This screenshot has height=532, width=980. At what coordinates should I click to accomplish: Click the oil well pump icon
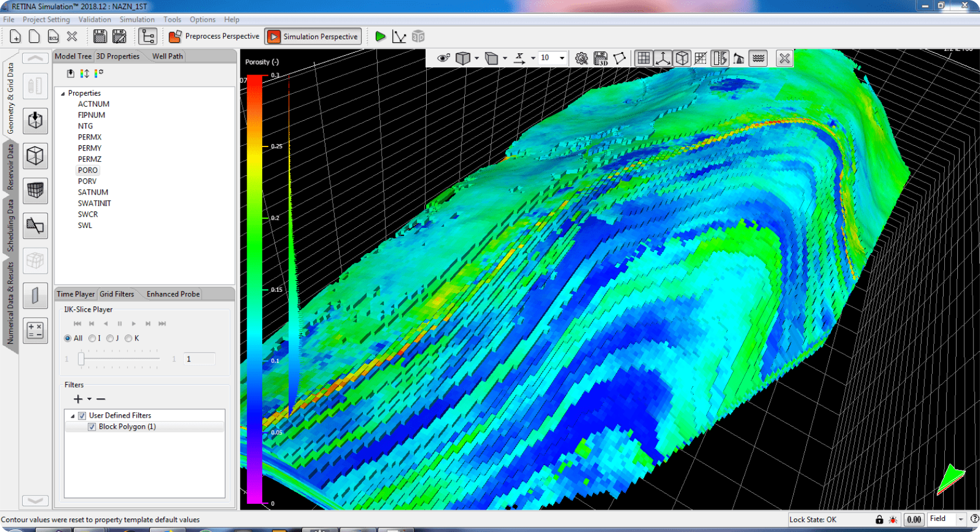(739, 58)
